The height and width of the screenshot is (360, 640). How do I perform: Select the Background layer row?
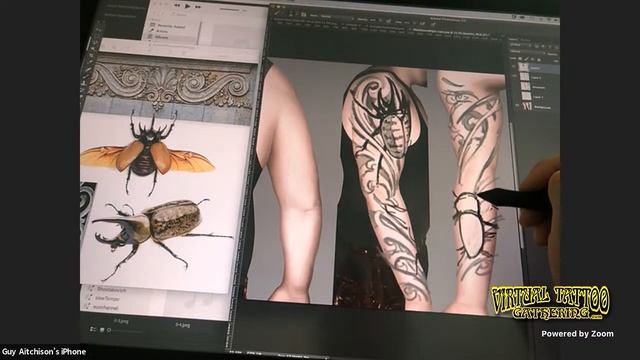pyautogui.click(x=539, y=107)
